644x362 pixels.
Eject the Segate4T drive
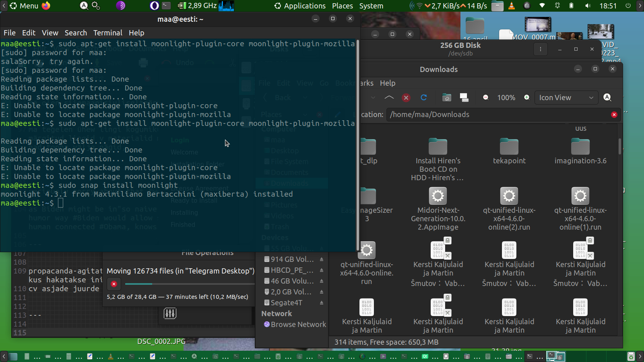point(322,303)
